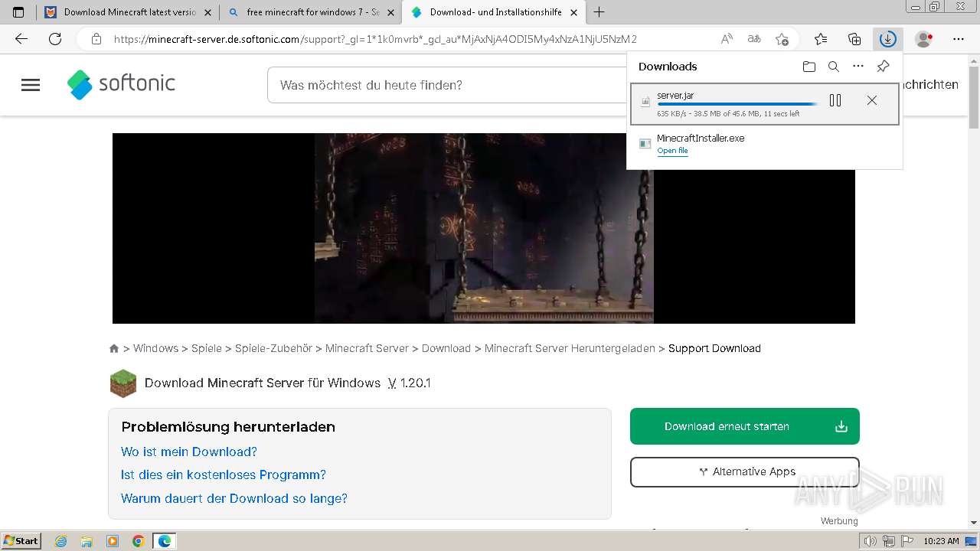This screenshot has width=980, height=551.
Task: Select Microsoft Edge taskbar button
Action: [x=165, y=541]
